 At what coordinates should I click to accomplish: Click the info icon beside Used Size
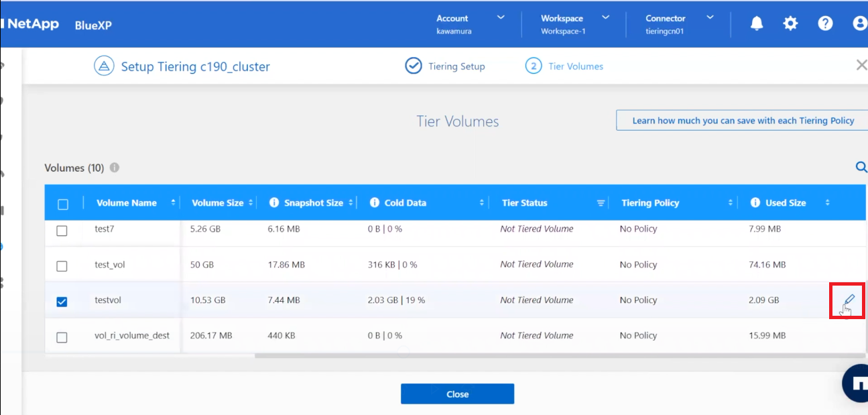point(755,202)
